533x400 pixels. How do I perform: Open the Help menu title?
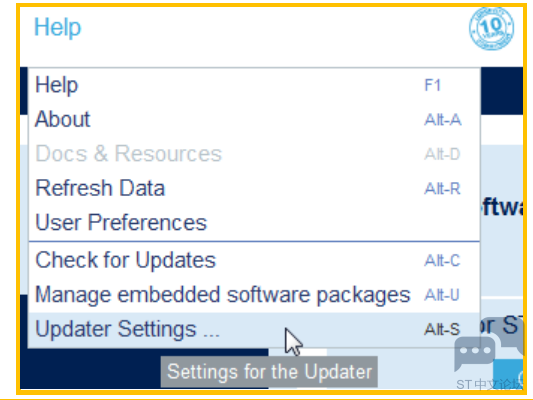pyautogui.click(x=57, y=27)
